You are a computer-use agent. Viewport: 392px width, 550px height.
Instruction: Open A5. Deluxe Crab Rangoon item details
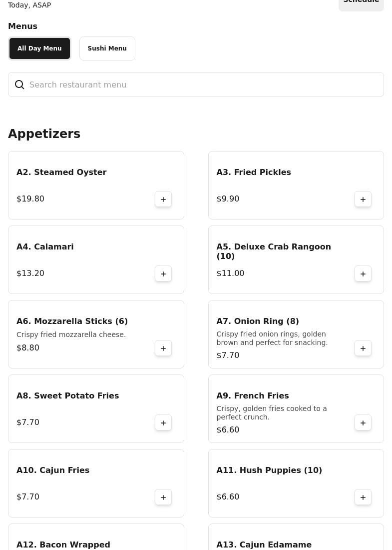274,251
